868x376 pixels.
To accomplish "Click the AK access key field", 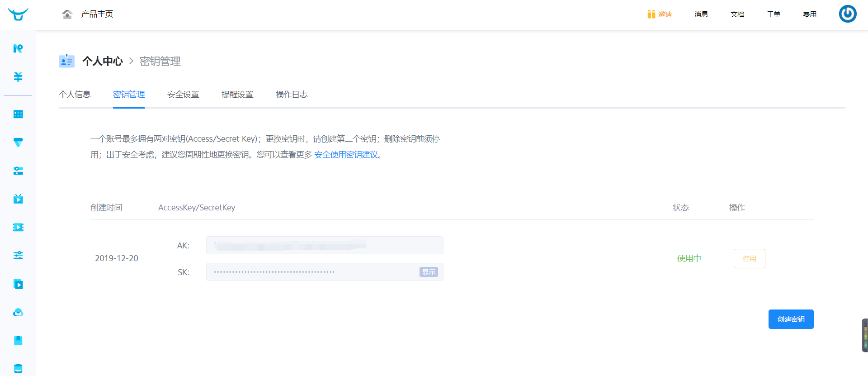I will click(325, 245).
